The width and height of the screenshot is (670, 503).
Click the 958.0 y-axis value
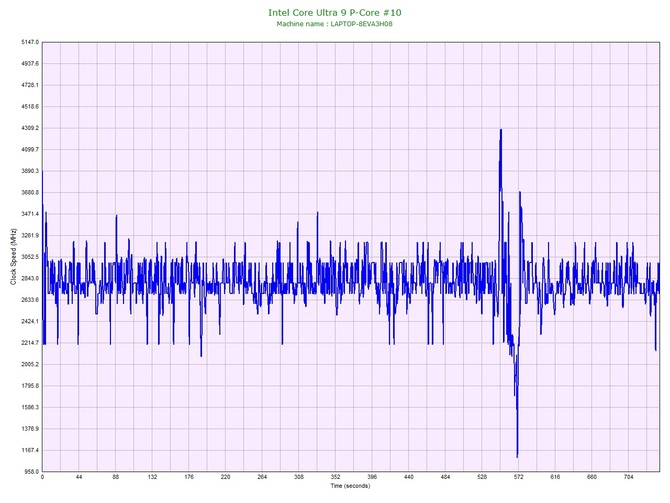coord(31,472)
